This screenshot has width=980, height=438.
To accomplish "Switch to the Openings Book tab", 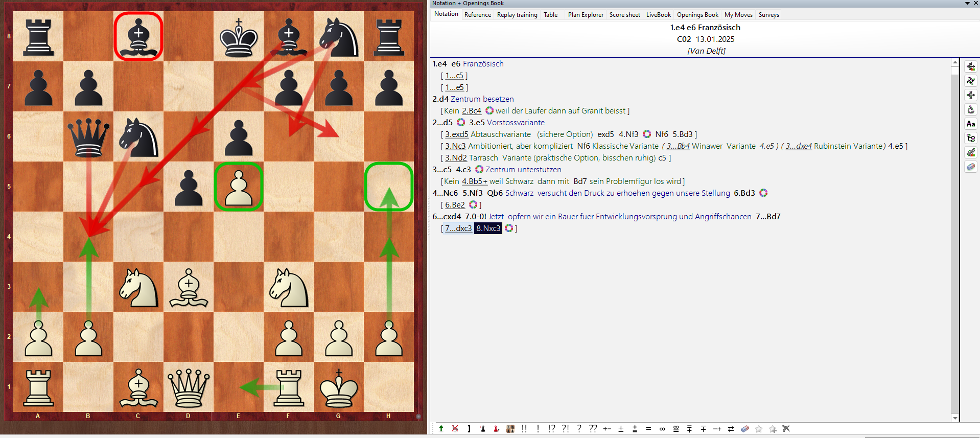I will pos(697,15).
